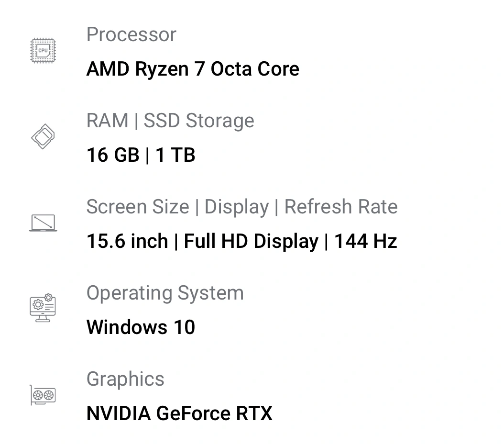Select Screen Size | Display | Refresh Rate label
This screenshot has height=446, width=504.
tap(242, 206)
